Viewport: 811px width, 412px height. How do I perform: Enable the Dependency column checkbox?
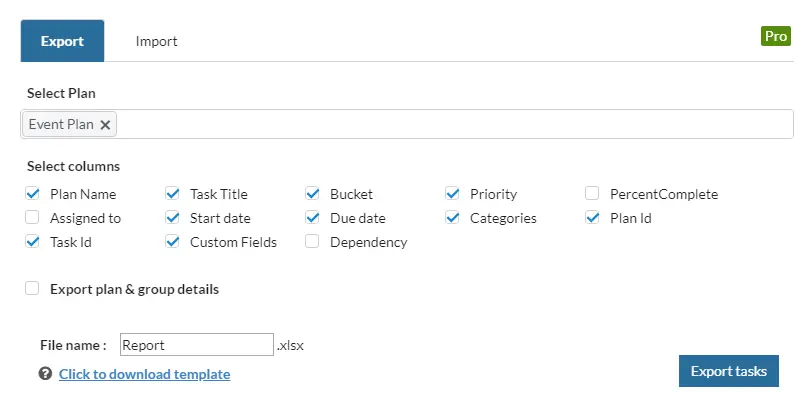pyautogui.click(x=312, y=242)
